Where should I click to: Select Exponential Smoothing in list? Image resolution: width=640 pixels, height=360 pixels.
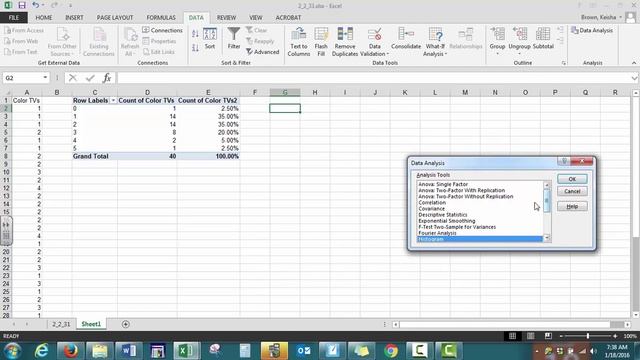447,221
